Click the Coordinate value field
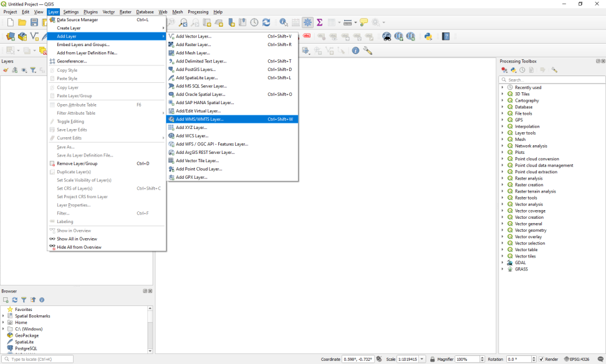 (x=358, y=359)
